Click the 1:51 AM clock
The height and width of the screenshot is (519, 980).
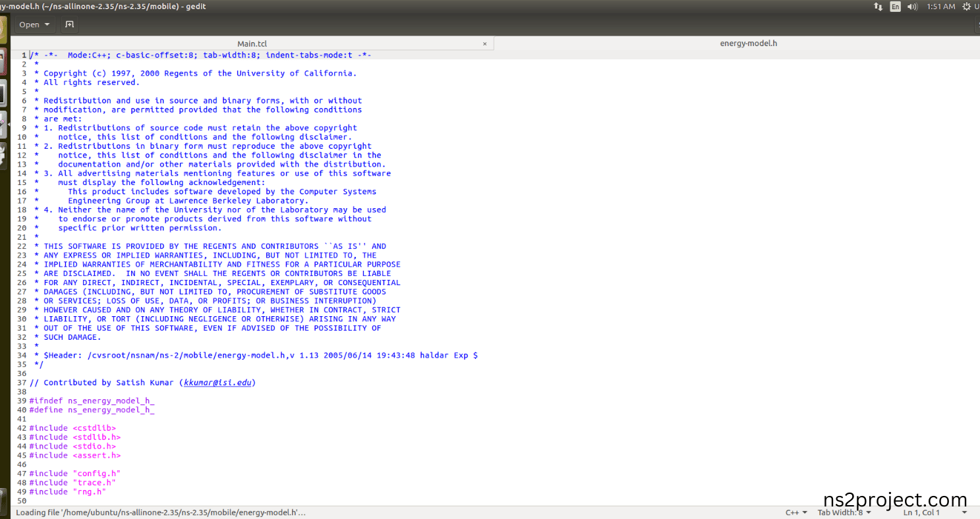coord(940,7)
